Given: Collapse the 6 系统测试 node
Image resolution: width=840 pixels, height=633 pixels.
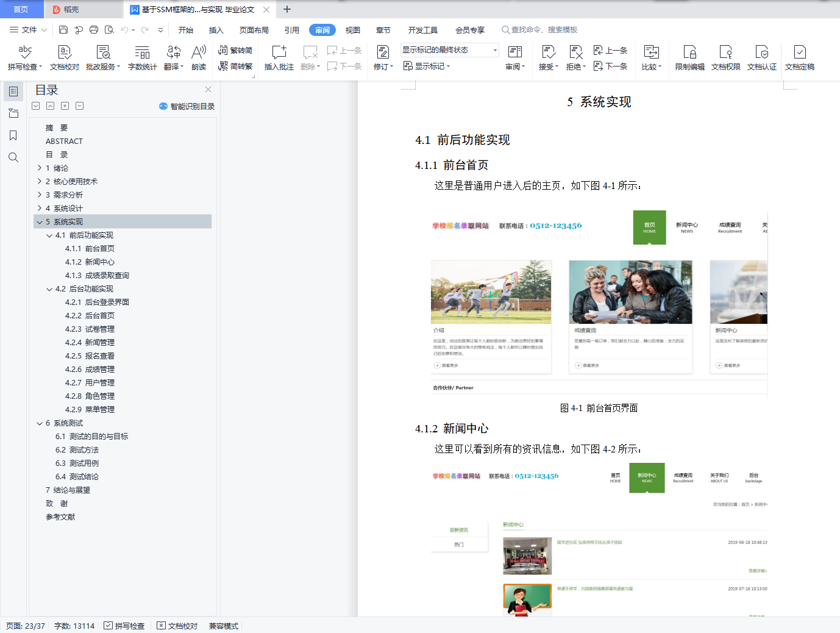Looking at the screenshot, I should tap(40, 423).
